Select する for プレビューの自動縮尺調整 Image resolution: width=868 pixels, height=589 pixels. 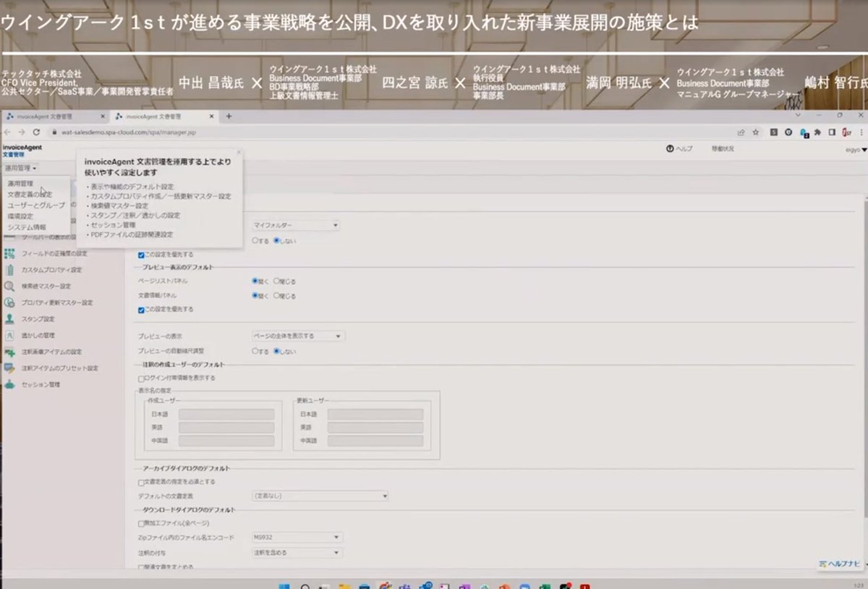pos(255,351)
